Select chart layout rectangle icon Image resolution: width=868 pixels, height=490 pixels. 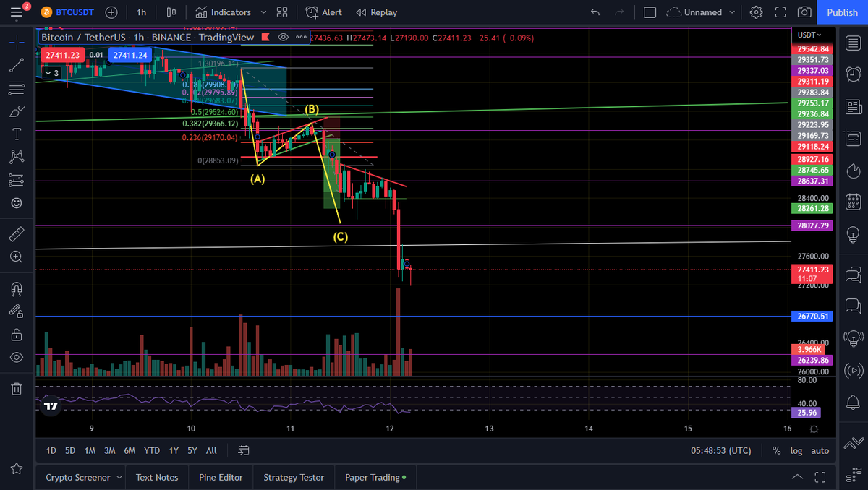[650, 12]
